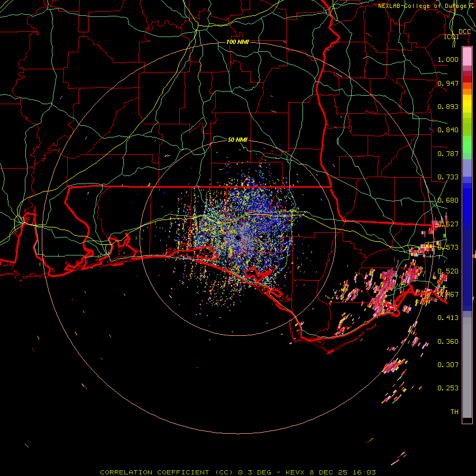Click the KEVX radar site center dot
The image size is (476, 476).
[x=237, y=238]
